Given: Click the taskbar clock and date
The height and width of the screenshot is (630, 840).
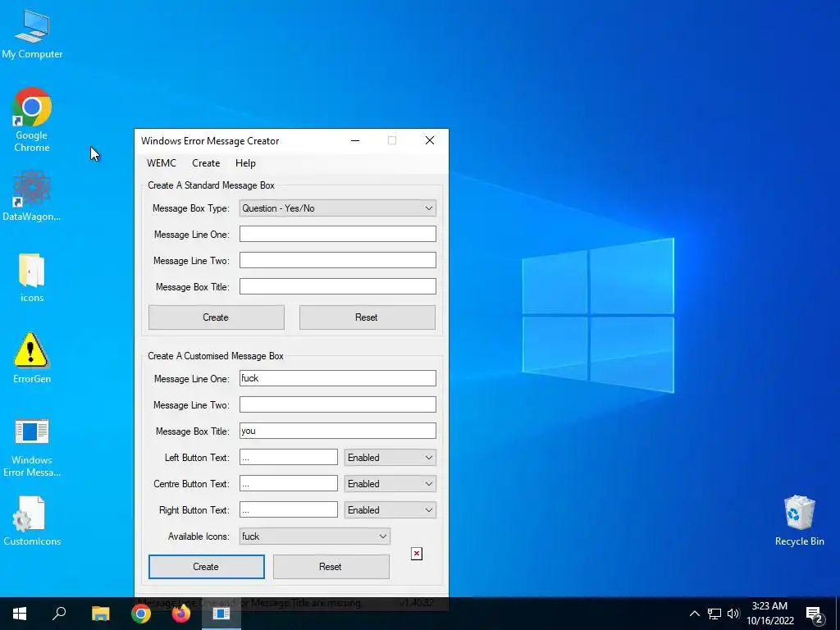Looking at the screenshot, I should (769, 614).
